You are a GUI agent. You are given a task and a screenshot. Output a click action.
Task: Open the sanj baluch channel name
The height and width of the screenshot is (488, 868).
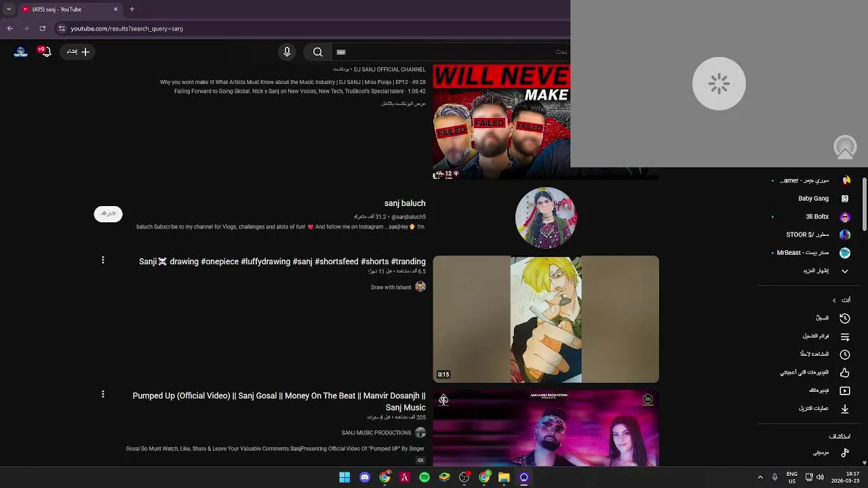[x=405, y=203]
